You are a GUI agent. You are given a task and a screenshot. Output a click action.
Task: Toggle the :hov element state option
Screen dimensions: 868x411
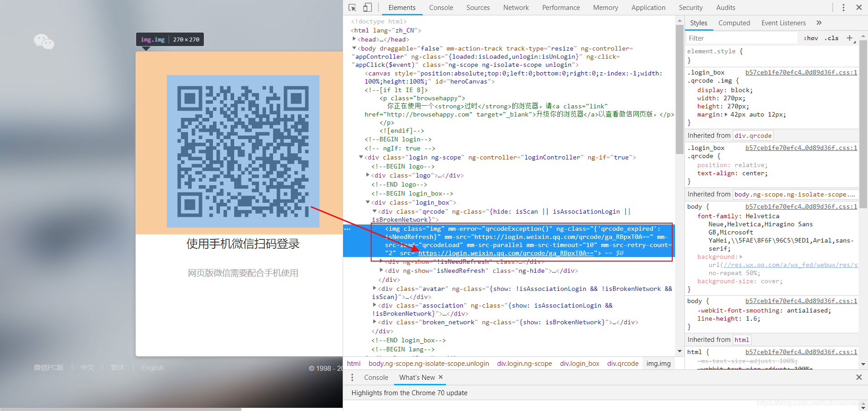pos(811,38)
